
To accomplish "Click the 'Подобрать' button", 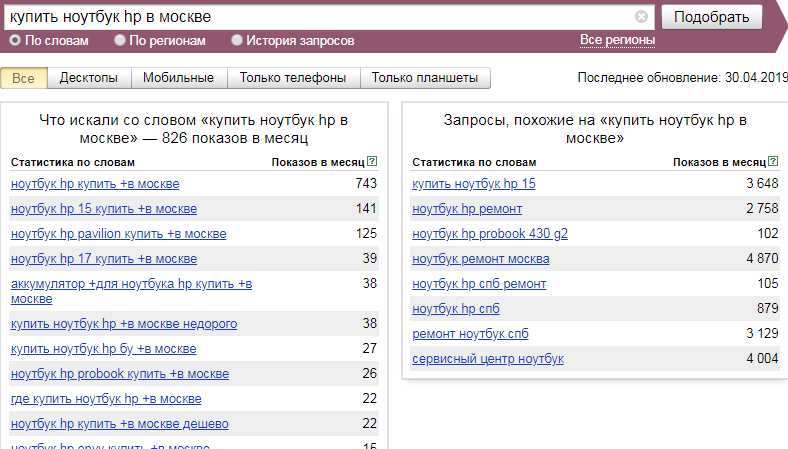I will click(x=712, y=17).
